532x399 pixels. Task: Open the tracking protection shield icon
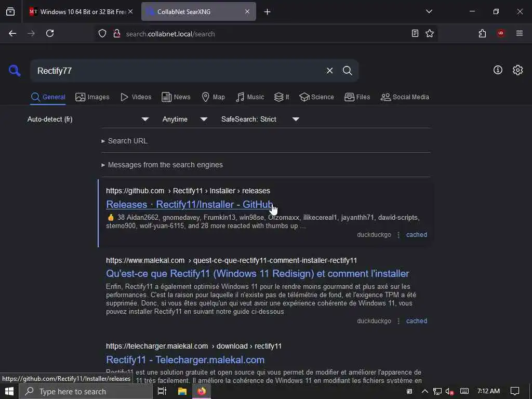tap(102, 34)
